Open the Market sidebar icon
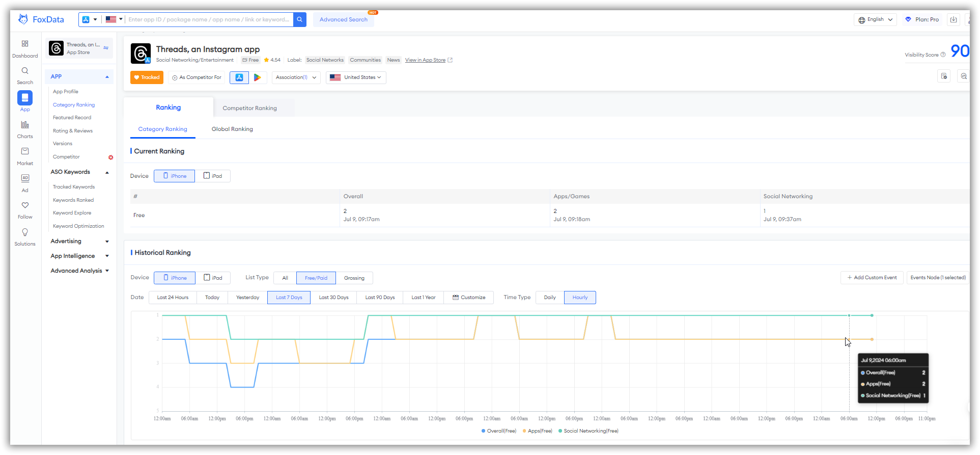 pos(25,151)
